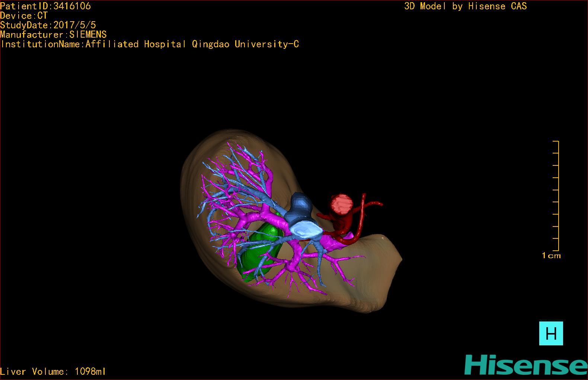Click the InstitutionName Affiliated Hospital text
The height and width of the screenshot is (380, 588).
(x=150, y=44)
